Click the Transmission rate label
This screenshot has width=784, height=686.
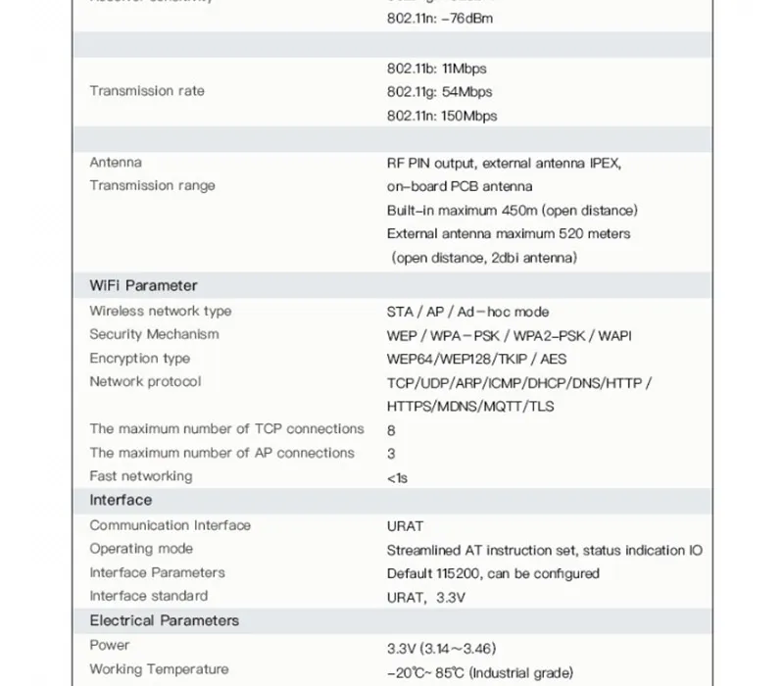(x=147, y=91)
